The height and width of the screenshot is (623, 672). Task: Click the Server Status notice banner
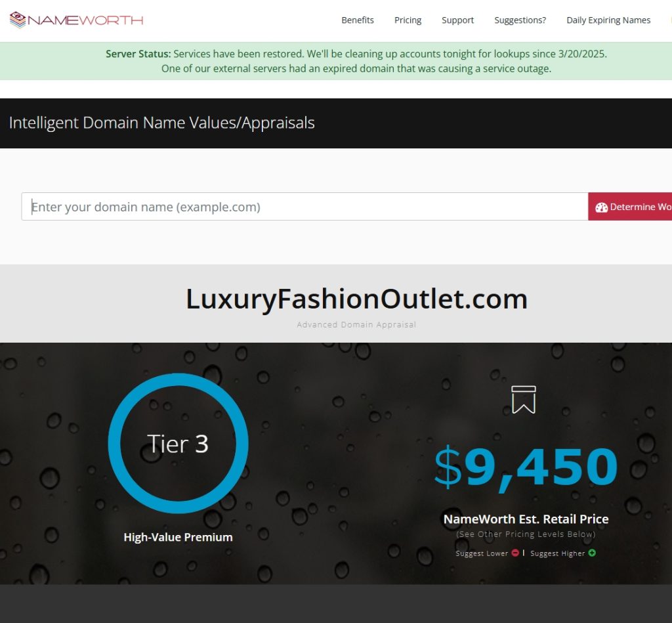click(x=356, y=61)
